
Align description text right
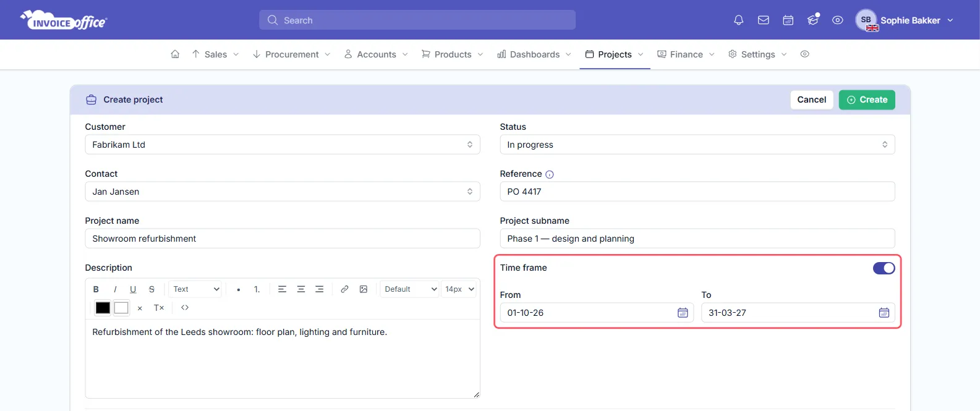pos(320,289)
